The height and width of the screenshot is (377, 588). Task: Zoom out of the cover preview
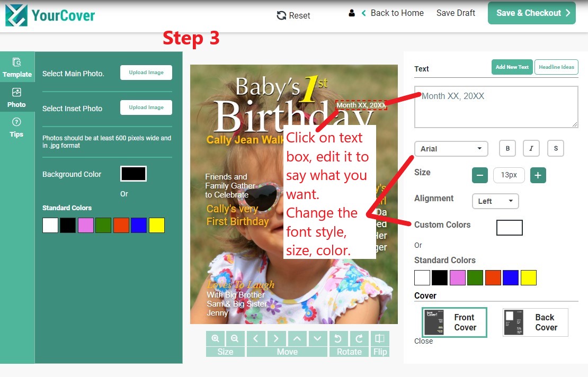(x=235, y=338)
